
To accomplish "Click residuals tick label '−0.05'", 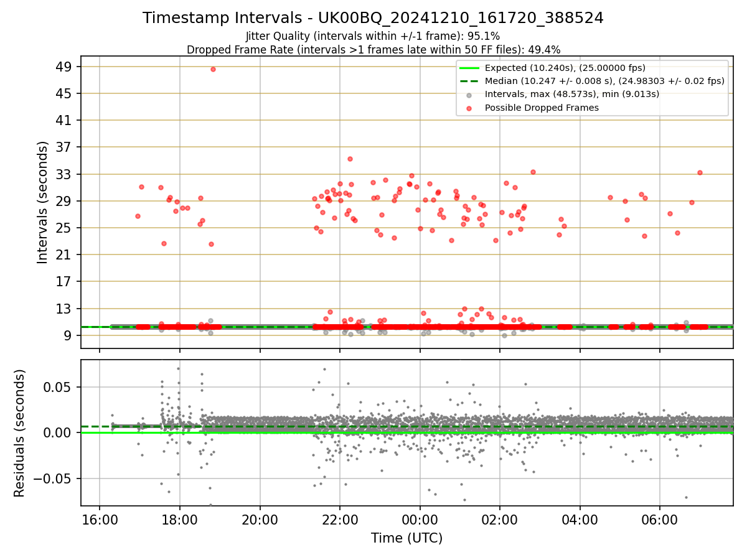I will (x=52, y=478).
